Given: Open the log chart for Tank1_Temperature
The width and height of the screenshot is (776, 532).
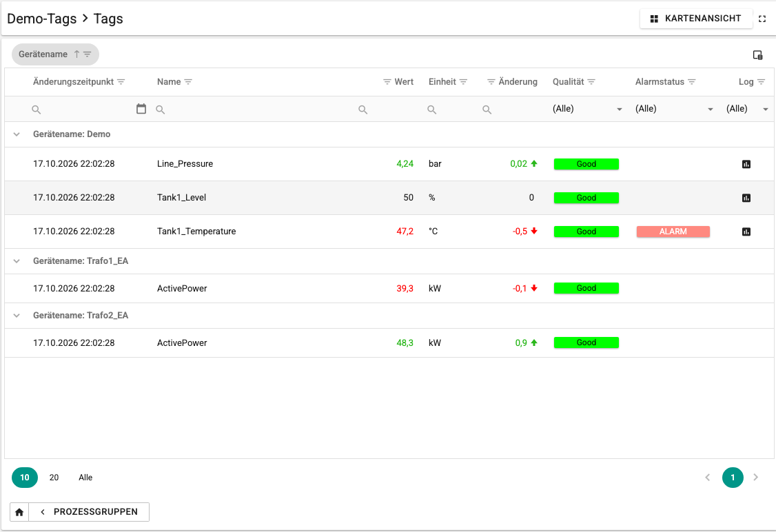Looking at the screenshot, I should click(x=746, y=232).
